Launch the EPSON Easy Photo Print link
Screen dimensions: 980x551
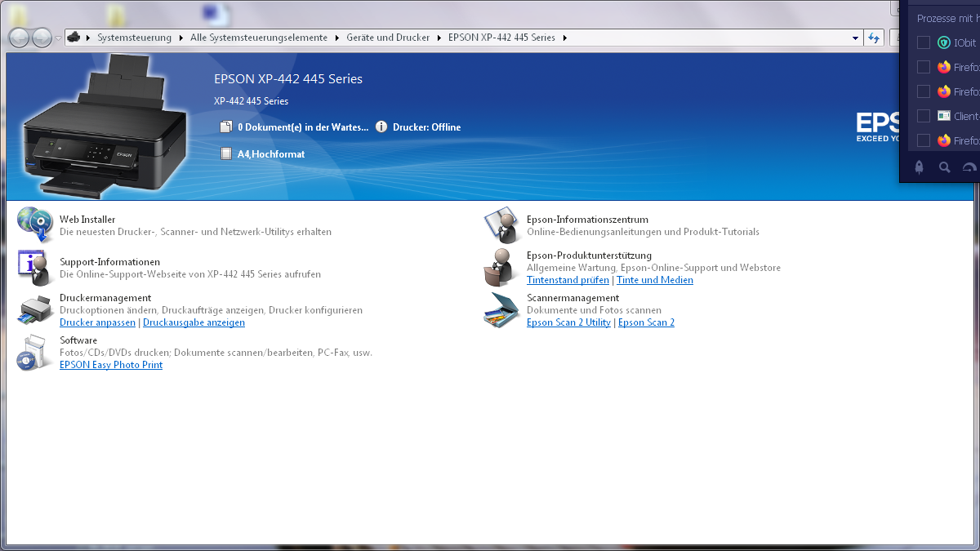pyautogui.click(x=111, y=365)
